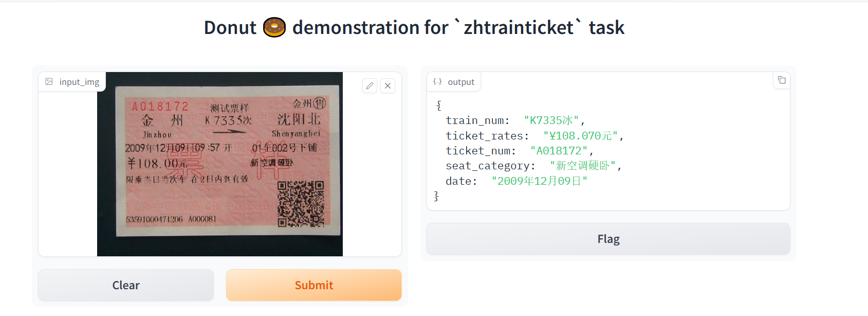The image size is (868, 316).
Task: Click the input_img label text
Action: point(79,82)
